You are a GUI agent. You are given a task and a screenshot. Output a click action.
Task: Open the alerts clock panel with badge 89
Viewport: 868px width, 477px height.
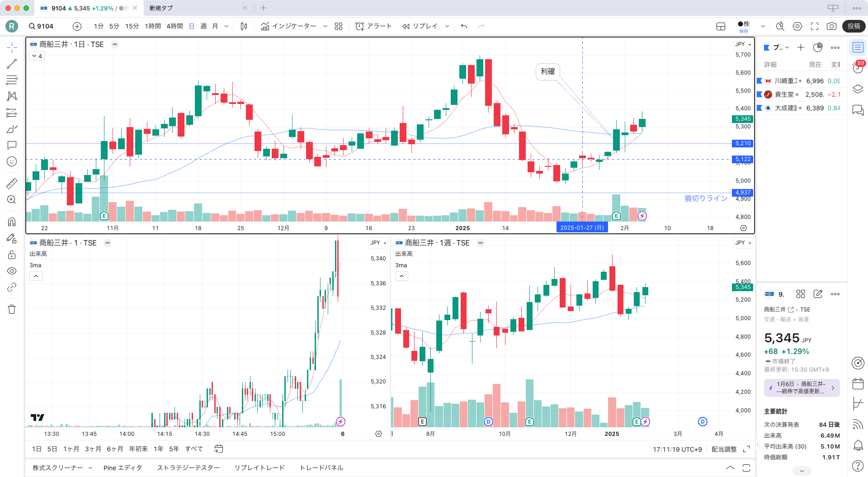click(x=858, y=68)
